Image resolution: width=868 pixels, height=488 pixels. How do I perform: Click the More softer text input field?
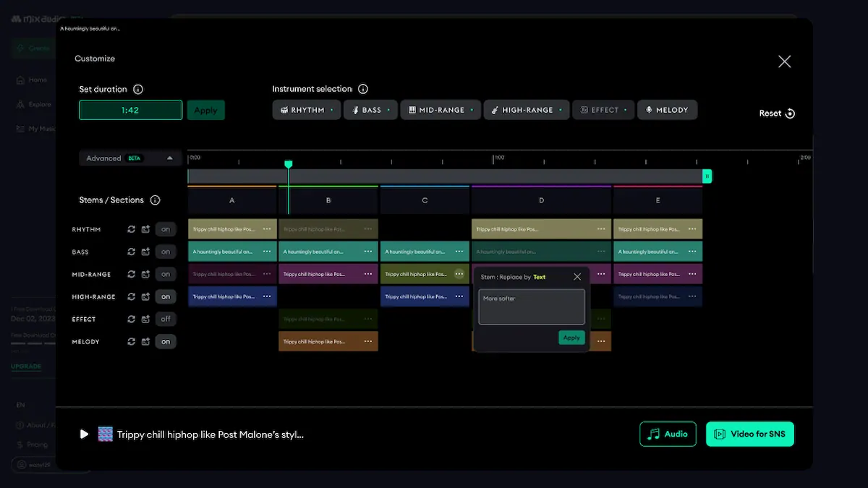pos(531,307)
